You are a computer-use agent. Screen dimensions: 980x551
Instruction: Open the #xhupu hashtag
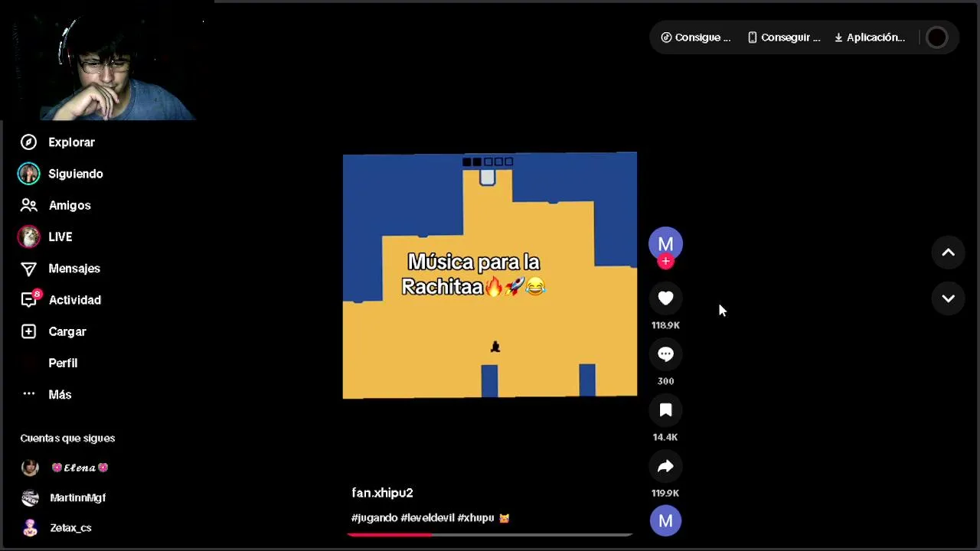(475, 518)
